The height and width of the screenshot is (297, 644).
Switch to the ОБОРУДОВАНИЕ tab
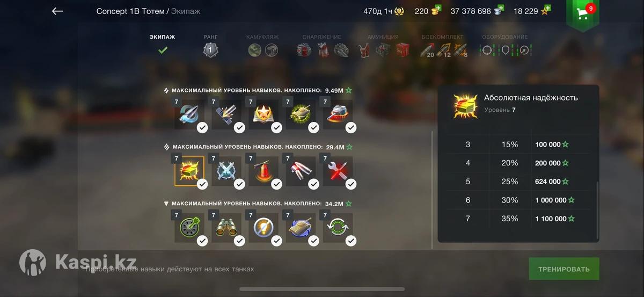tap(504, 46)
